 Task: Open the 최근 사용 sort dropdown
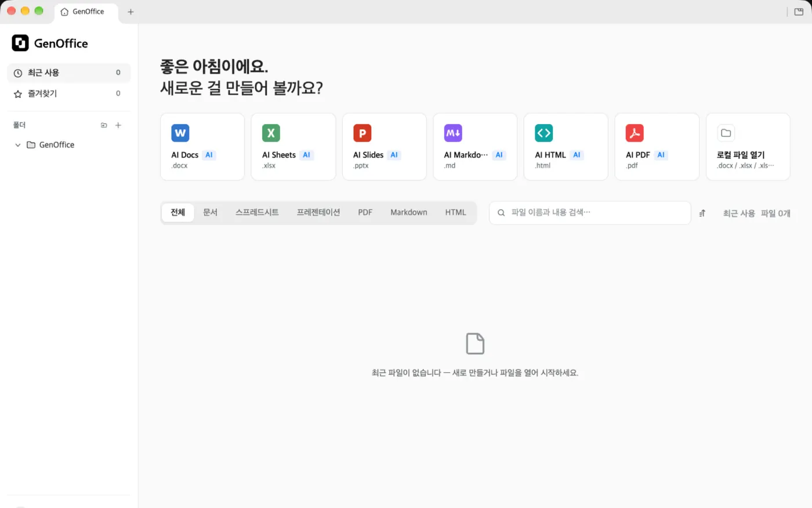click(739, 213)
